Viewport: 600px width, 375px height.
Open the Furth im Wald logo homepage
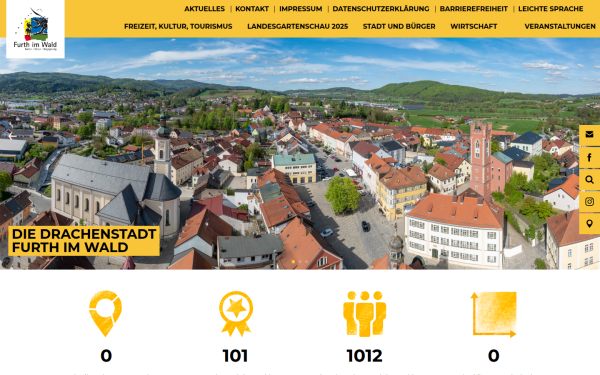point(35,29)
